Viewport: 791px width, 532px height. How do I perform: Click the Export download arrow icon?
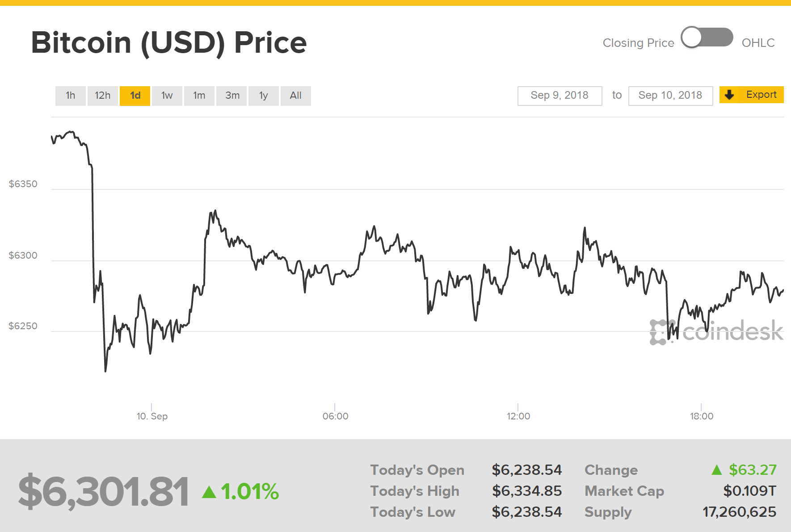729,95
